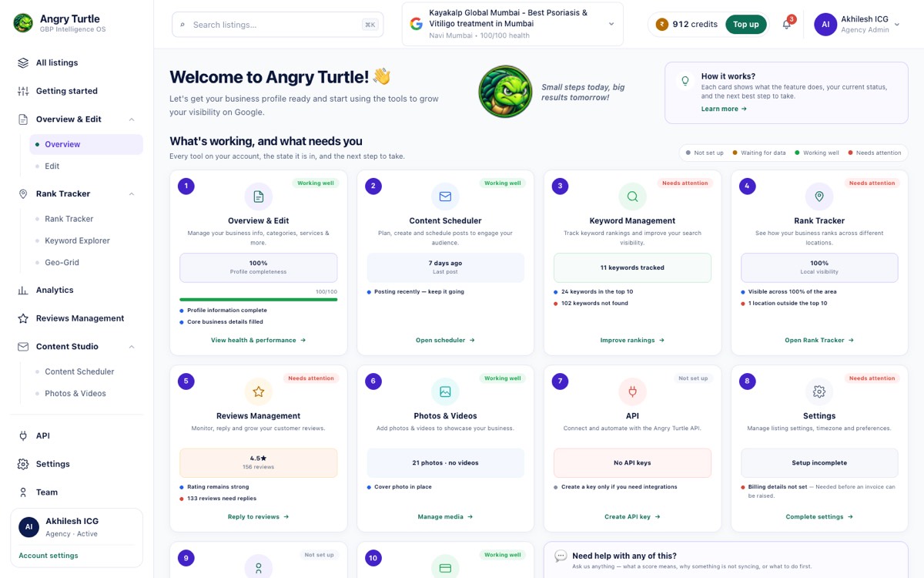Open Account settings link in sidebar
The width and height of the screenshot is (924, 578).
point(49,556)
